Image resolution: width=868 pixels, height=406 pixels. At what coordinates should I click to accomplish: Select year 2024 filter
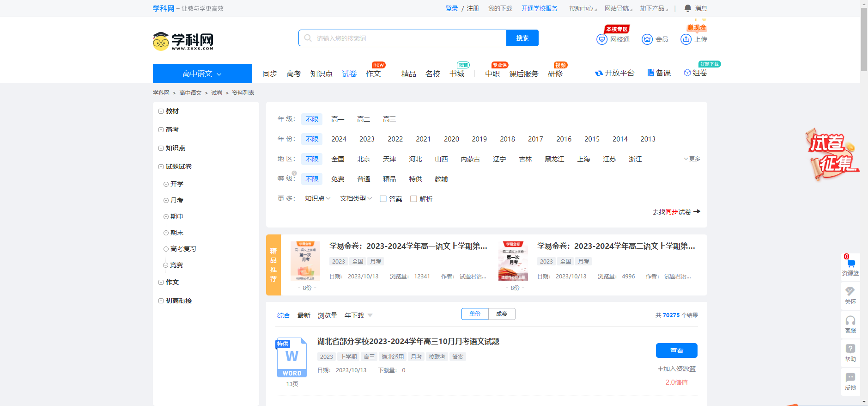(x=339, y=139)
